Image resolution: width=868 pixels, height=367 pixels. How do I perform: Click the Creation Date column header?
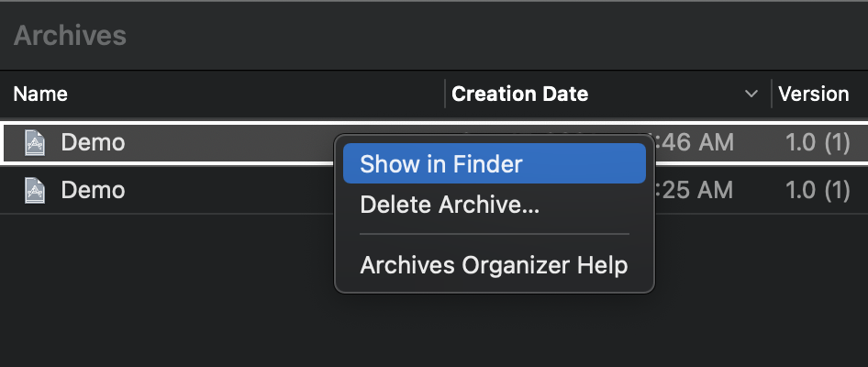point(520,94)
